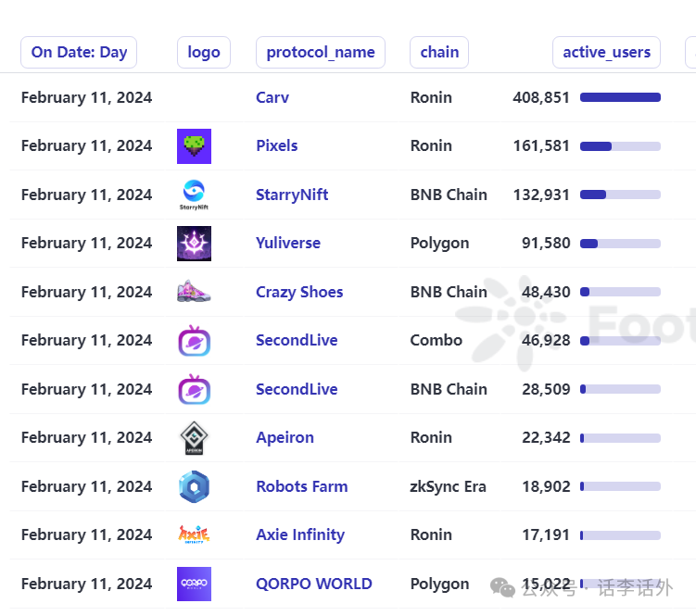Click Carv's active users bar

pos(620,97)
